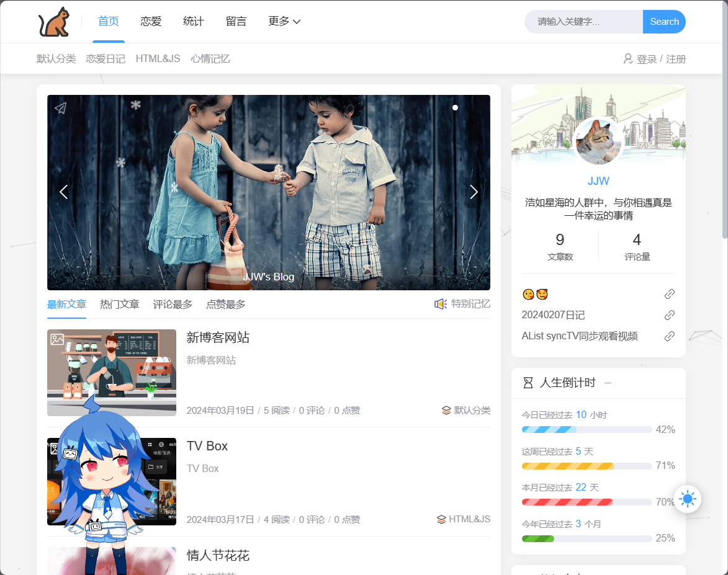
Task: Open the TV Box article title
Action: click(207, 446)
